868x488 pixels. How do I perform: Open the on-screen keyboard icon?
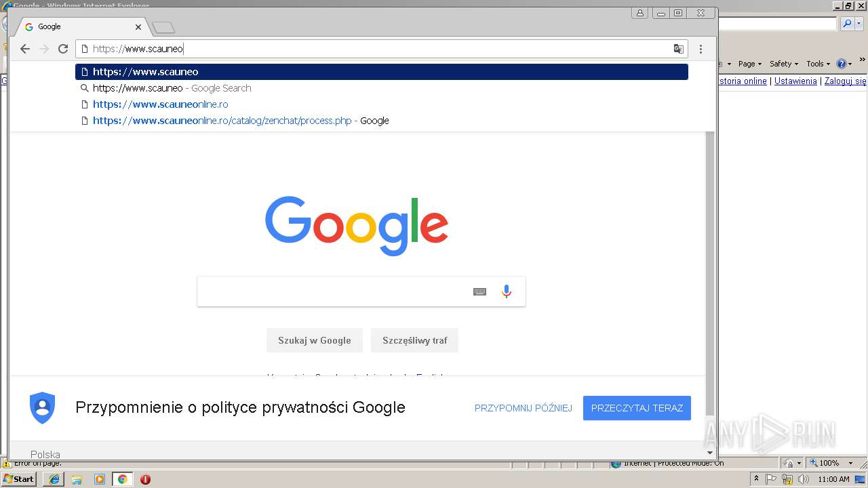tap(479, 291)
